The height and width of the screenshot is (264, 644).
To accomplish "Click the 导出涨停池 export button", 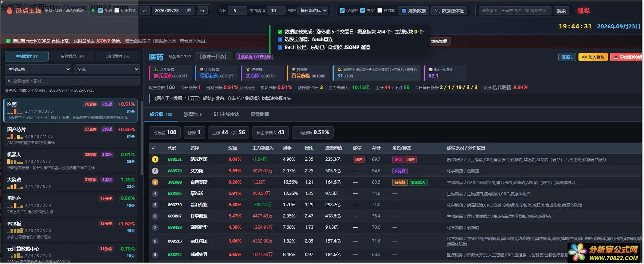I will [x=627, y=57].
